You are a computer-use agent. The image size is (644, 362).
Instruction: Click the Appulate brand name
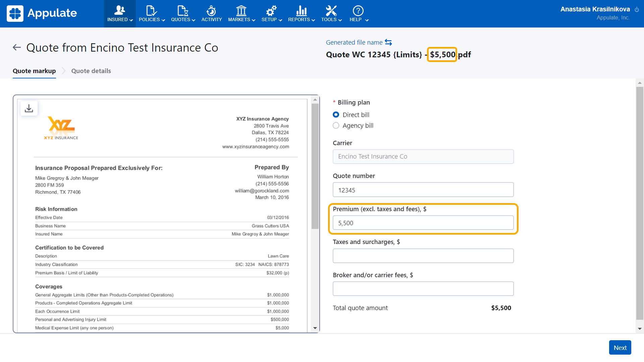(x=52, y=13)
